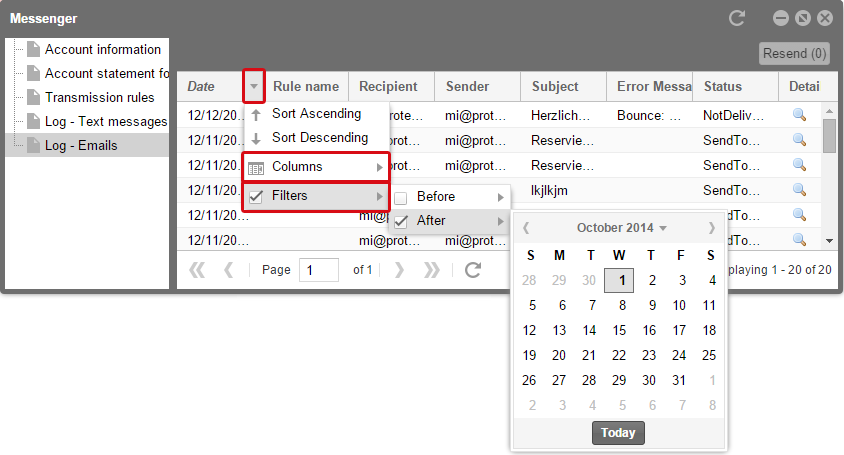This screenshot has height=455, width=844.
Task: Toggle the Filters checkbox in menu
Action: pyautogui.click(x=256, y=197)
